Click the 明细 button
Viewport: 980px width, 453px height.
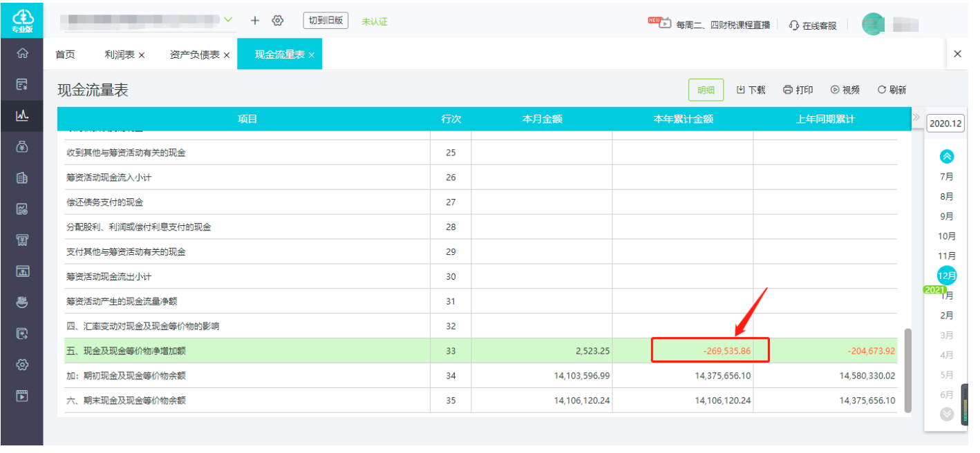point(706,90)
